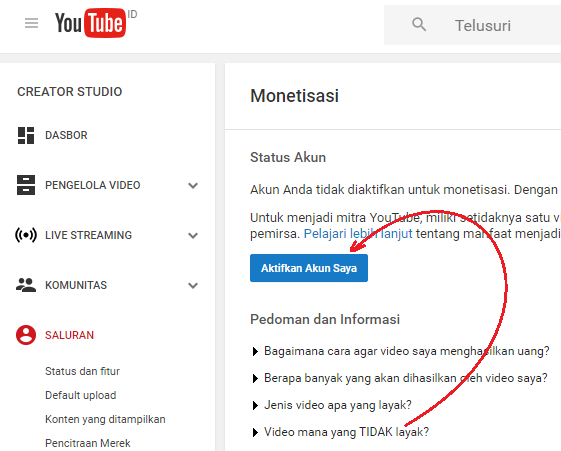
Task: Click the Status Akun heading
Action: click(288, 157)
